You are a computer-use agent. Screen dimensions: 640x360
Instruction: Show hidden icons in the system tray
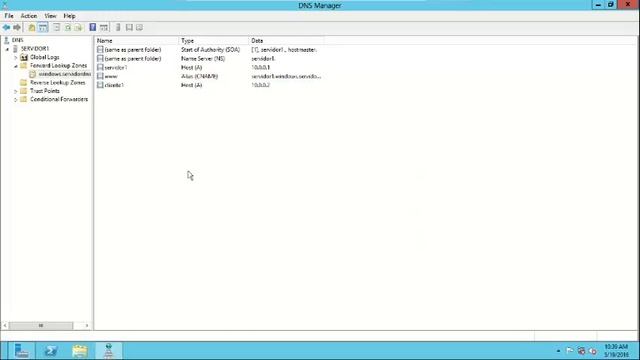point(558,351)
